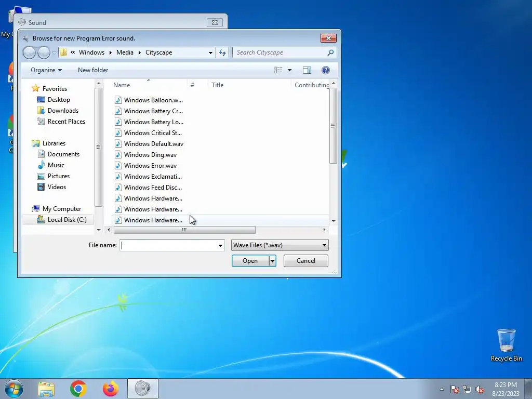
Task: Expand the address bar history dropdown
Action: coord(210,52)
